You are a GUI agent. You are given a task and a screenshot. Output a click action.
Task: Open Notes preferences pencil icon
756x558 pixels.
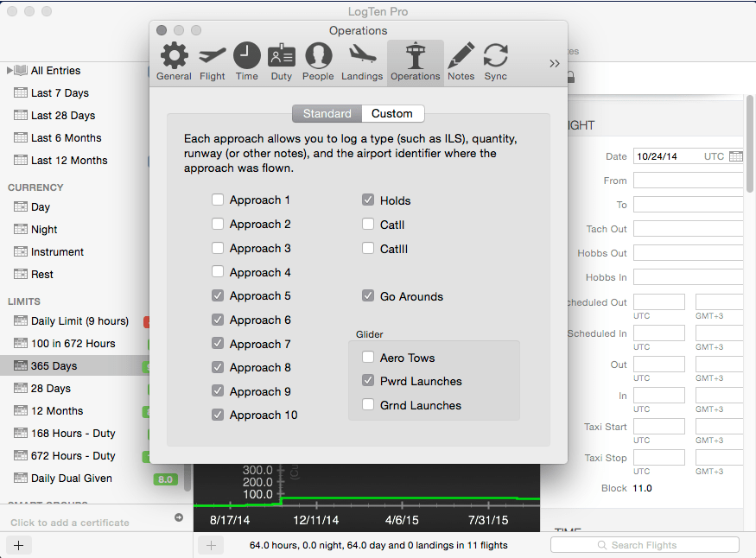[461, 55]
